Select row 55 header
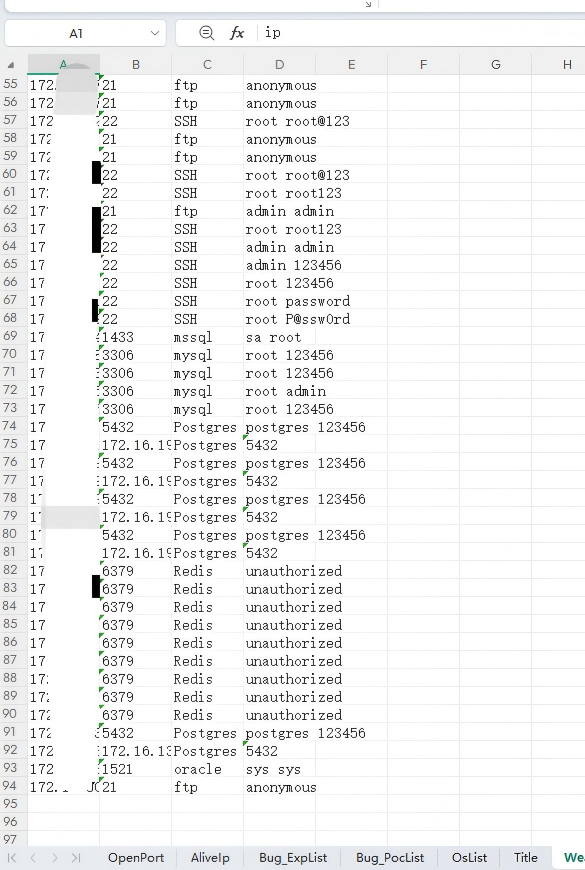The image size is (585, 870). [11, 84]
